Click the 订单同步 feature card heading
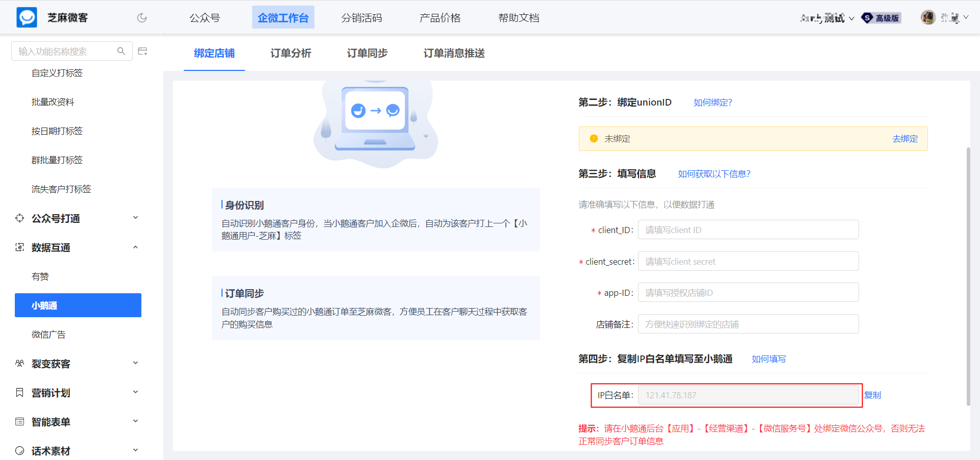The image size is (980, 460). 244,293
